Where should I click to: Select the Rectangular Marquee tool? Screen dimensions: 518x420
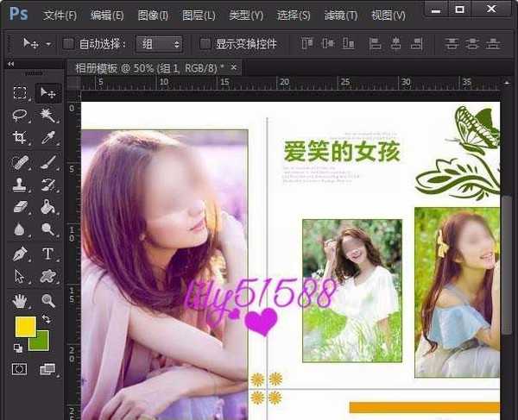click(20, 93)
